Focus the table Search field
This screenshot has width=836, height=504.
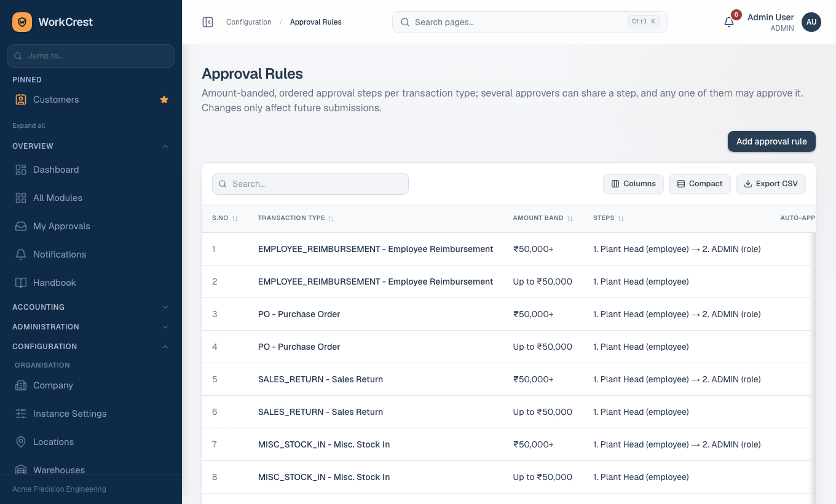click(310, 184)
